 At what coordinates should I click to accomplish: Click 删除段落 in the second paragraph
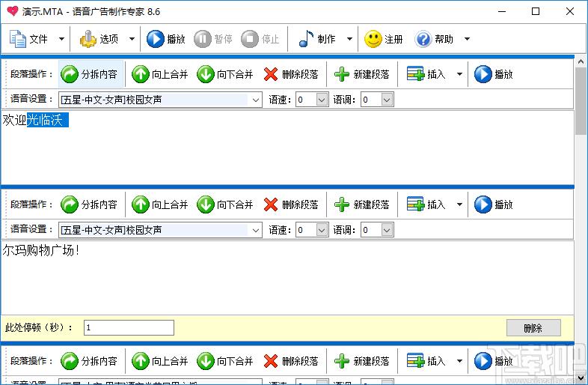[291, 204]
